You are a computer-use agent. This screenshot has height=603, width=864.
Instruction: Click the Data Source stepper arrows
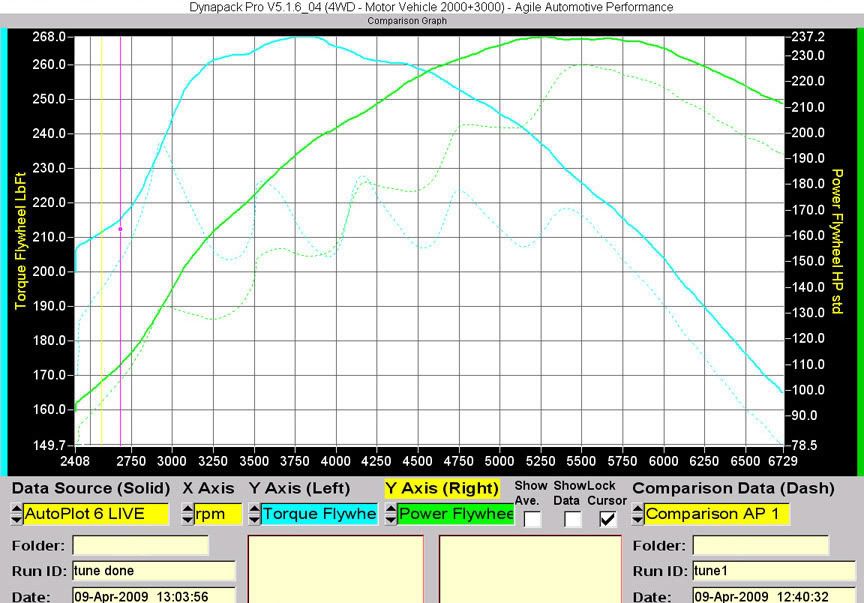pos(16,514)
